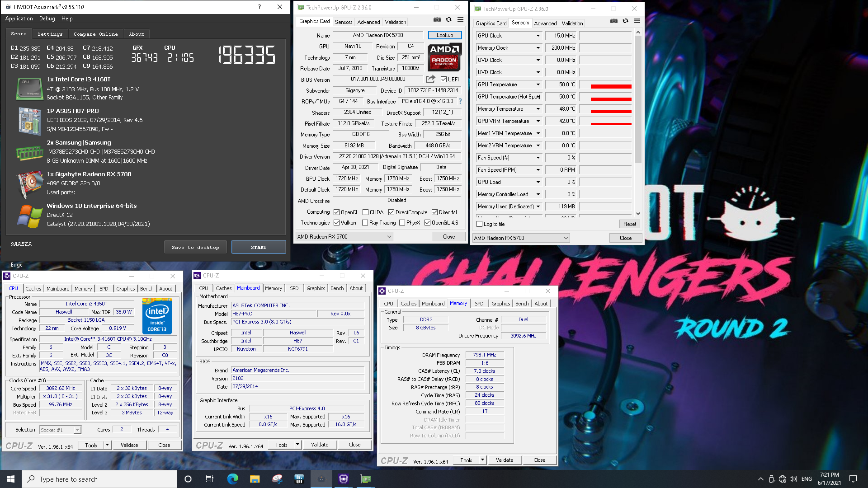Image resolution: width=868 pixels, height=488 pixels.
Task: Open the GPU-Z taskbar icon
Action: (366, 479)
